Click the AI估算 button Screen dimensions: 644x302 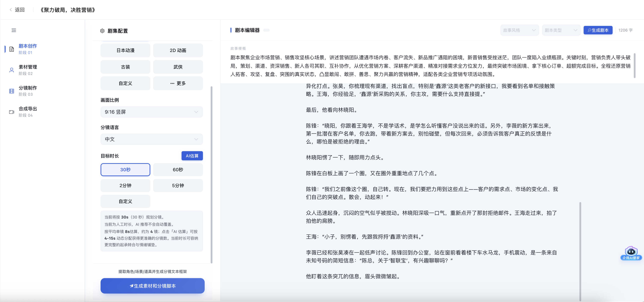[192, 156]
